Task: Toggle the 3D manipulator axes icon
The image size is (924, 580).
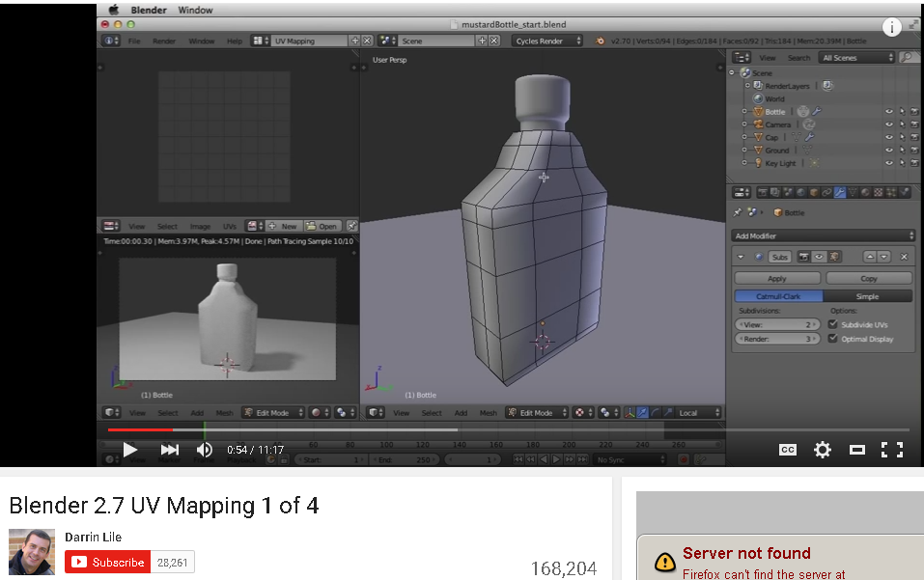Action: (630, 413)
